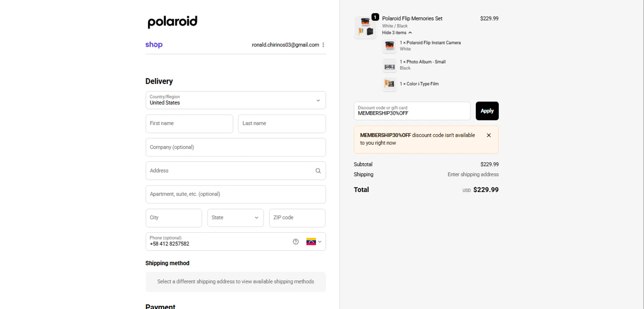Screen dimensions: 644x309
Task: Open account options three-dot menu
Action: pyautogui.click(x=323, y=45)
